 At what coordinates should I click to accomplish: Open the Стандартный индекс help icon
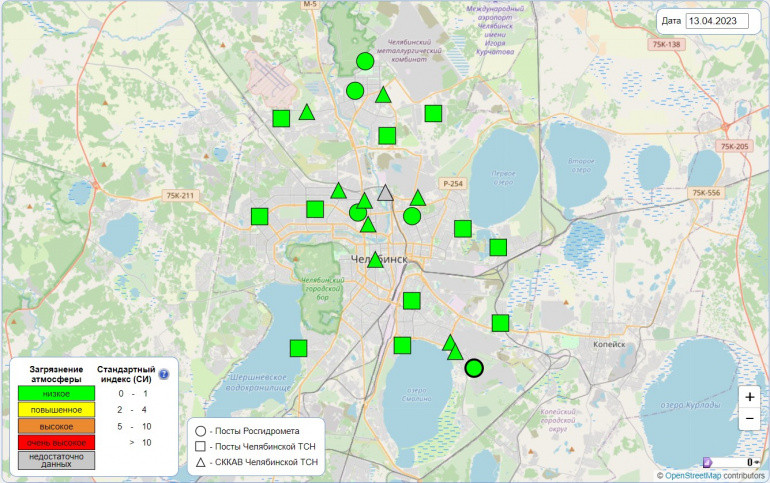(x=164, y=375)
